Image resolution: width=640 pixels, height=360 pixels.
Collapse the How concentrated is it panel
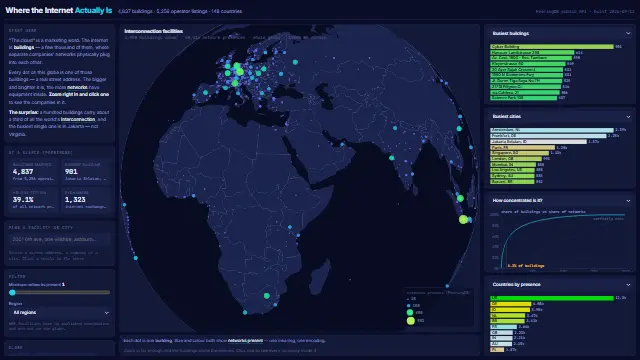(628, 201)
